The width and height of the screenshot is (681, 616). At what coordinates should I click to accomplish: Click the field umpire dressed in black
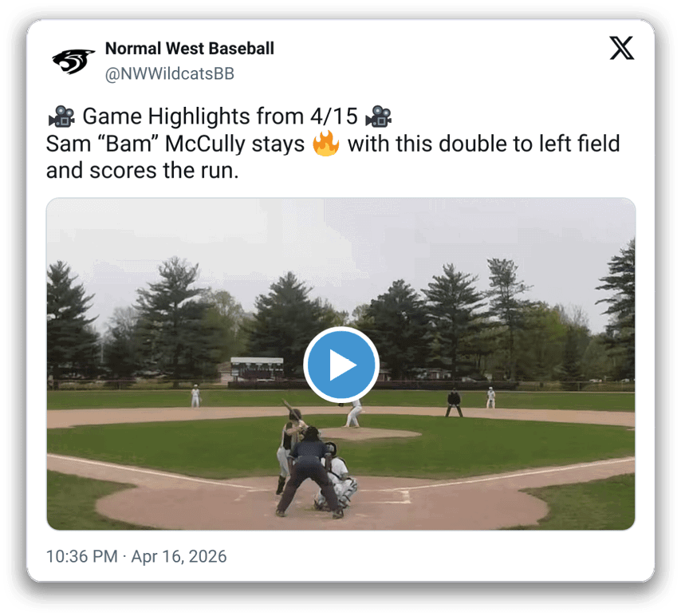[x=454, y=403]
